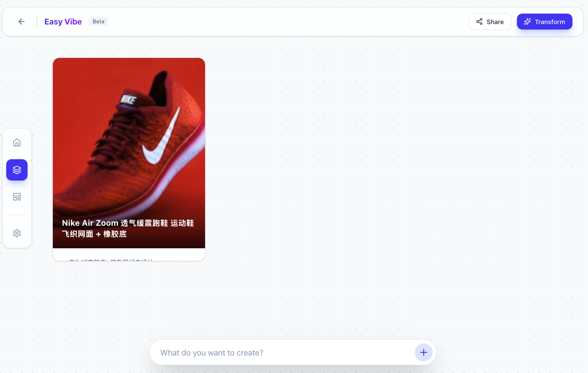Open the settings gear in sidebar
This screenshot has height=373, width=588.
point(17,233)
